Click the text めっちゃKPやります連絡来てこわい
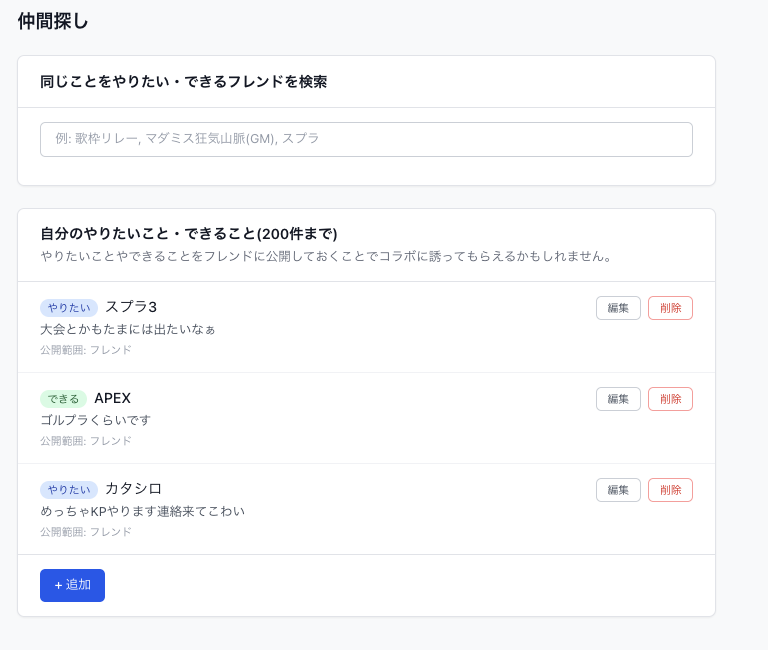 pyautogui.click(x=143, y=511)
